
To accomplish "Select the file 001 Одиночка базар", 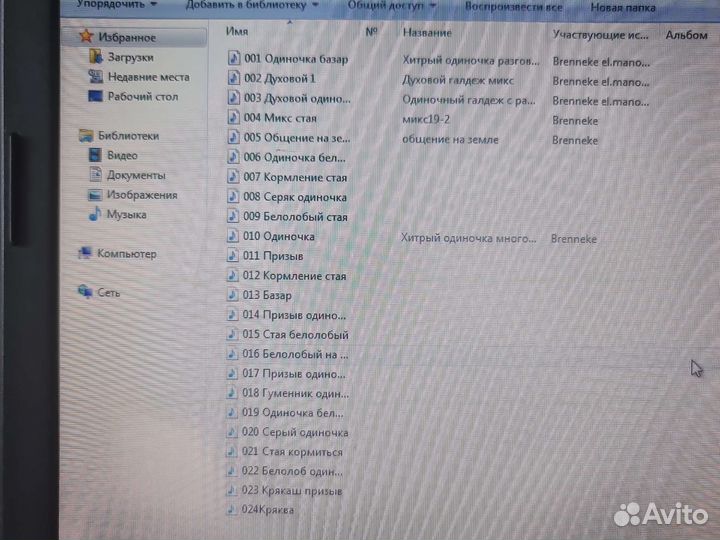I will pyautogui.click(x=295, y=59).
